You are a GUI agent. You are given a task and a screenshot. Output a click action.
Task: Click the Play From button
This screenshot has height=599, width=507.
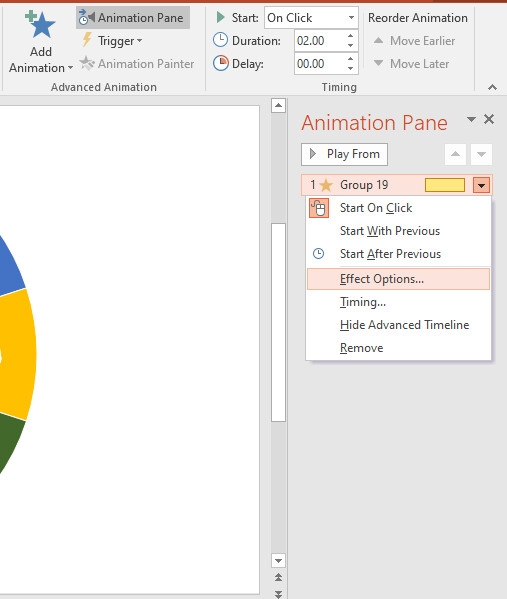[344, 154]
